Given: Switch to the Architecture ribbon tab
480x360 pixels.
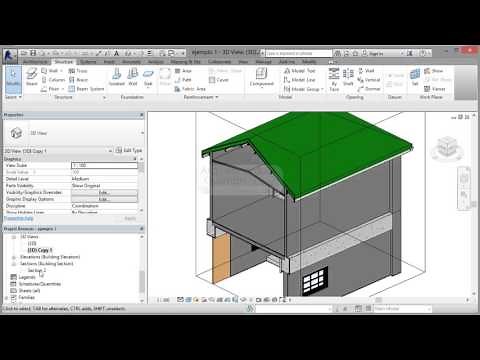Looking at the screenshot, I should coord(35,62).
